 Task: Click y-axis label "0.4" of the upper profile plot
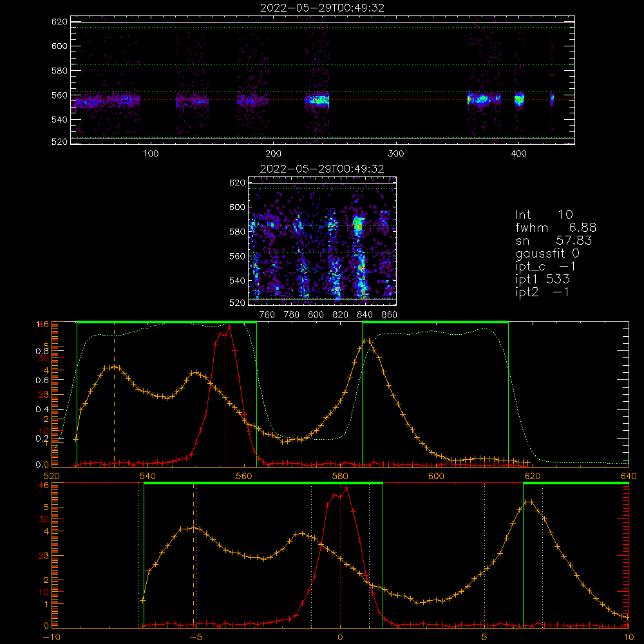point(42,410)
